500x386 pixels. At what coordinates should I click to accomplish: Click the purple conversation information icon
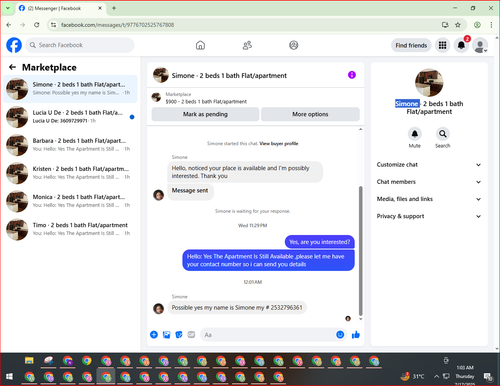pos(352,75)
